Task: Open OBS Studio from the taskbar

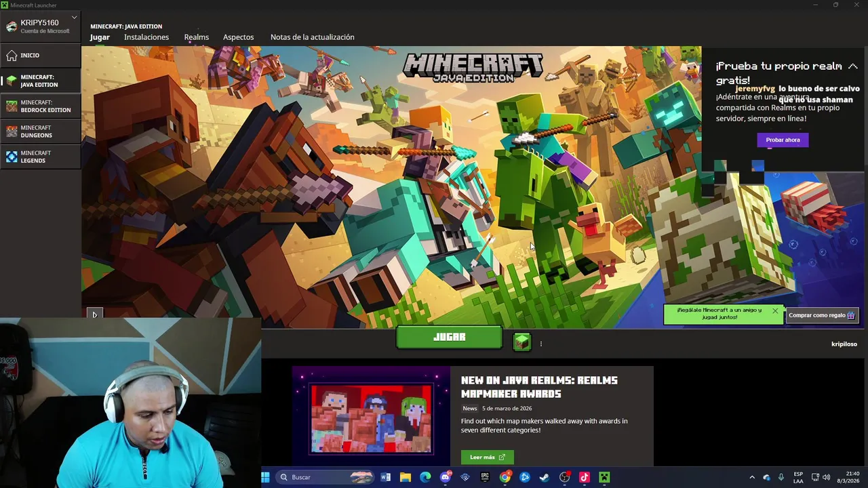Action: click(x=565, y=477)
